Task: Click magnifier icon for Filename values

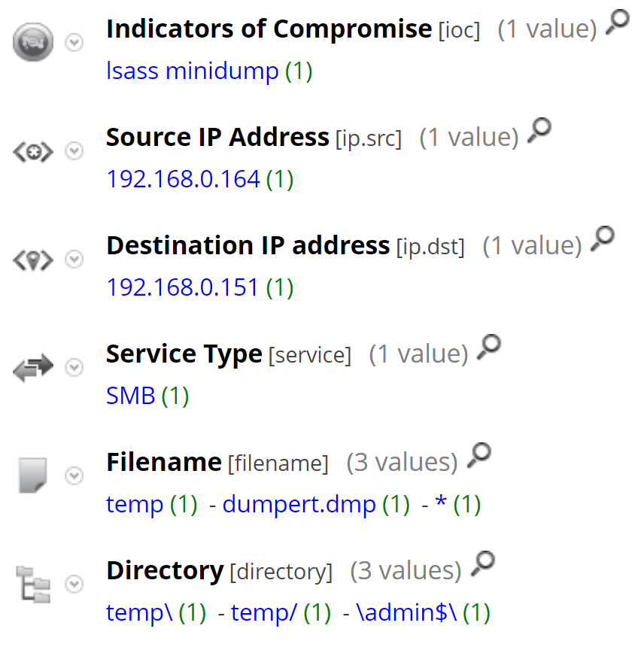Action: tap(478, 455)
